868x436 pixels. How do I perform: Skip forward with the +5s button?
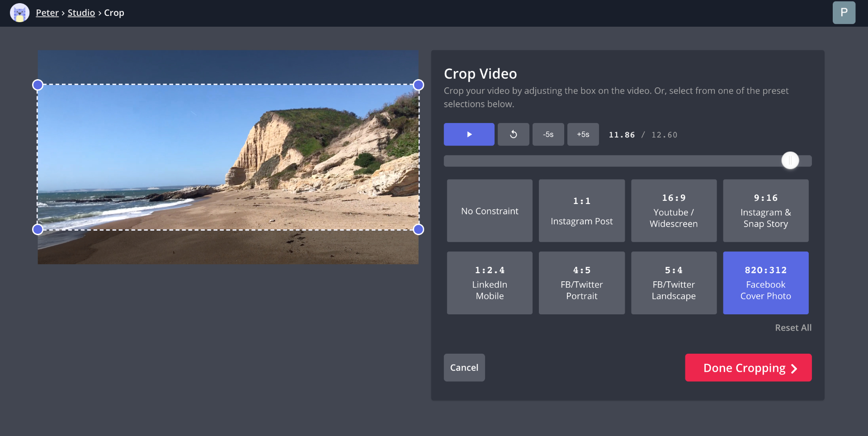[583, 134]
